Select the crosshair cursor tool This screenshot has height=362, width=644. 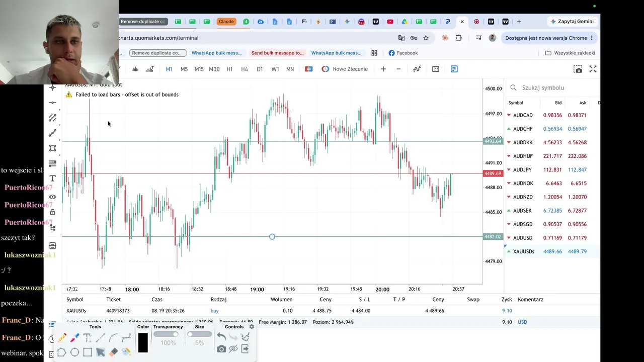[53, 87]
